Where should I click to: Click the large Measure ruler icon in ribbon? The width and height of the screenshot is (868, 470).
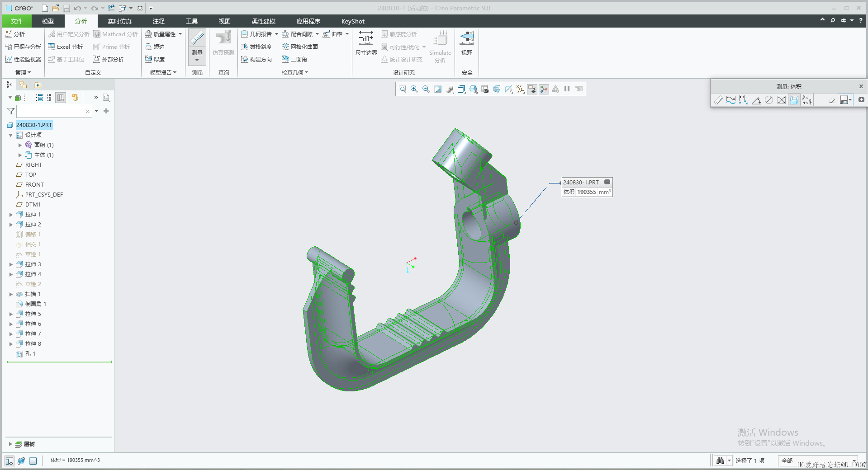point(197,38)
